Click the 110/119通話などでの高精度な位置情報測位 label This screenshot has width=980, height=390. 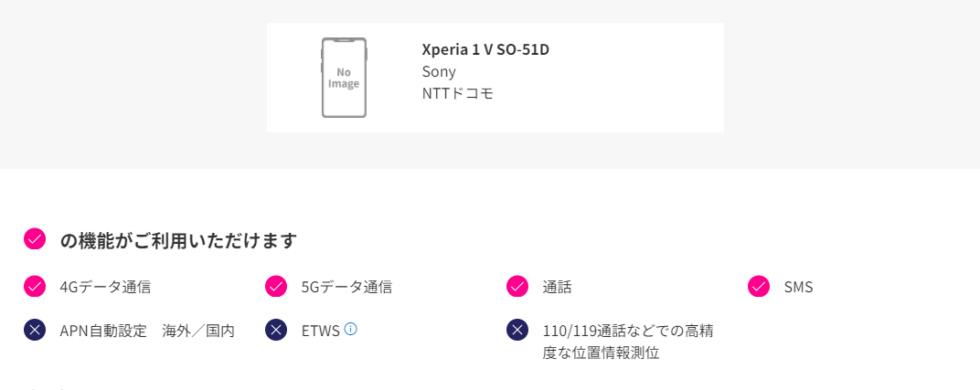tap(628, 342)
